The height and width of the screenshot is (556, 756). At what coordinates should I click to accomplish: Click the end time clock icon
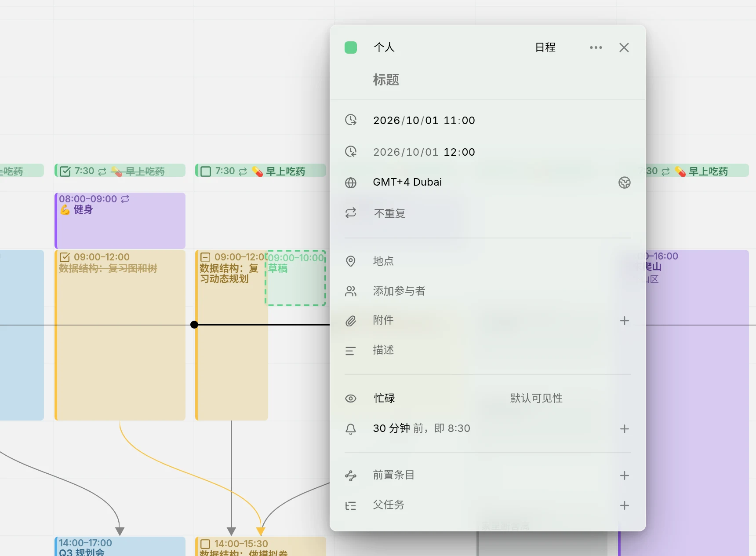point(351,151)
